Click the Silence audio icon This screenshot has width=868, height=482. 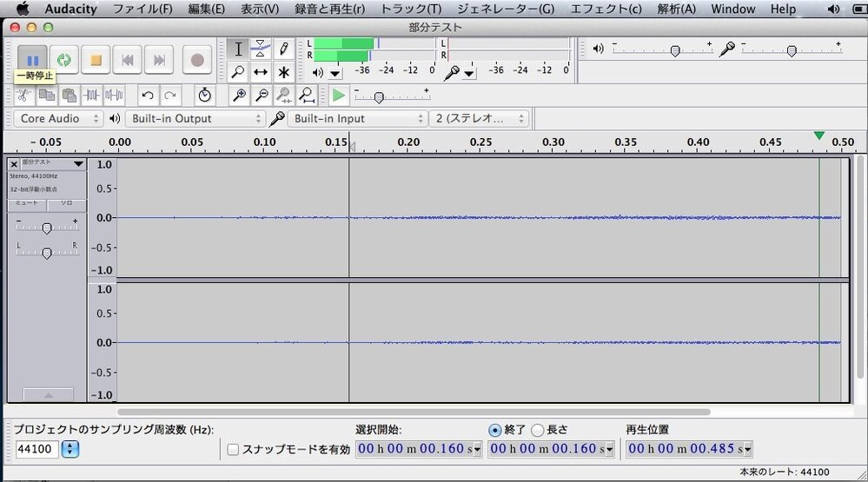point(114,96)
